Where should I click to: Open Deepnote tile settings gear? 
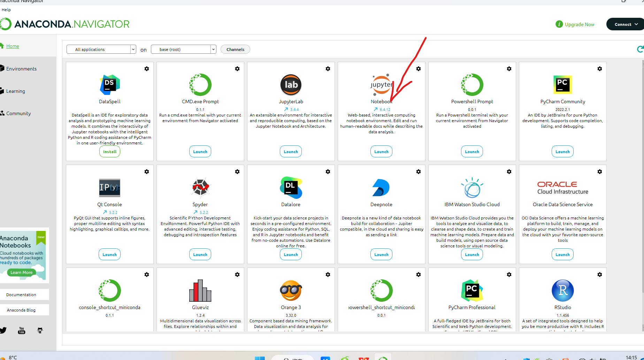(x=419, y=172)
